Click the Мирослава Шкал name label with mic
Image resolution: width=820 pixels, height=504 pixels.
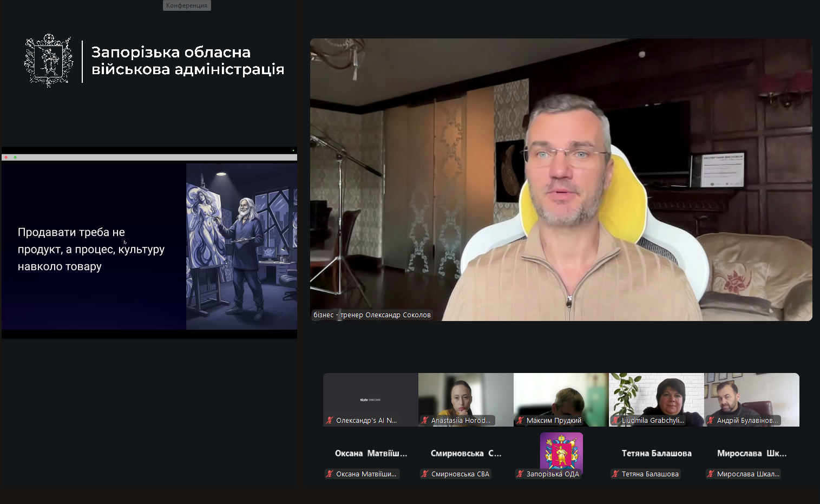pyautogui.click(x=747, y=474)
